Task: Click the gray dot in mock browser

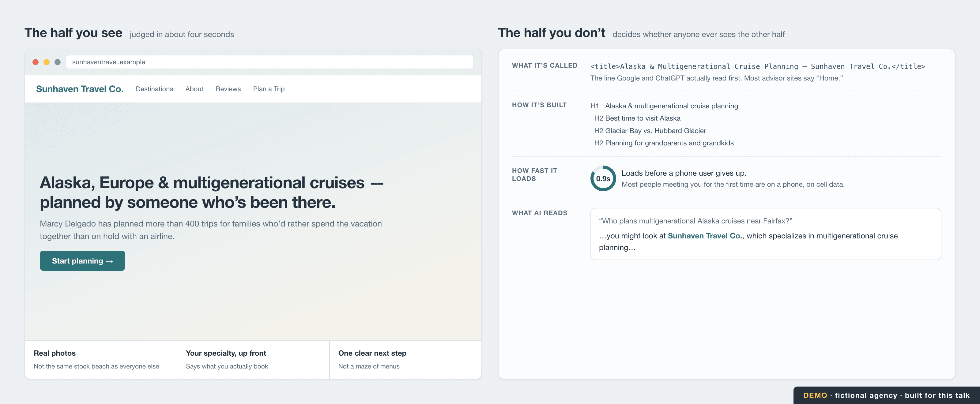Action: coord(58,62)
